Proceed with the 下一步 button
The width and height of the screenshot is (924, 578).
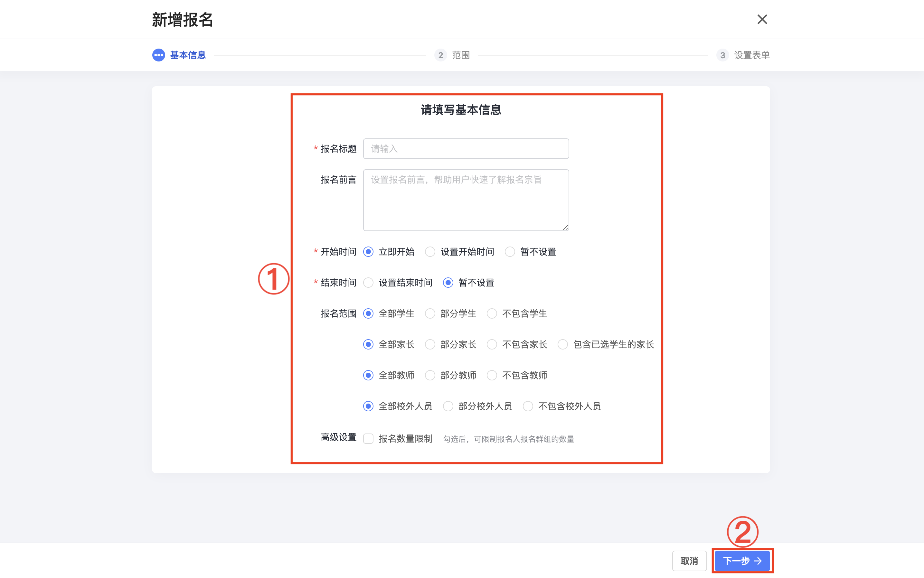click(742, 561)
